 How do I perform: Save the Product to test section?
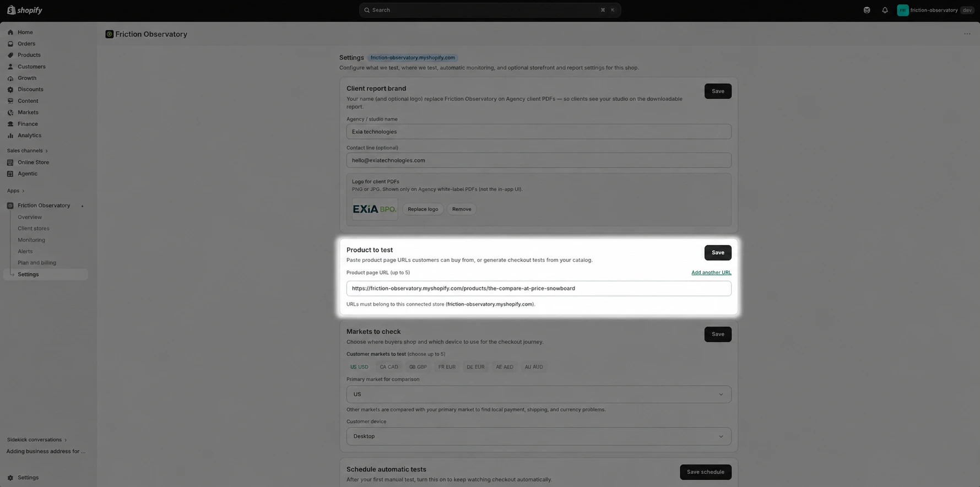(718, 253)
